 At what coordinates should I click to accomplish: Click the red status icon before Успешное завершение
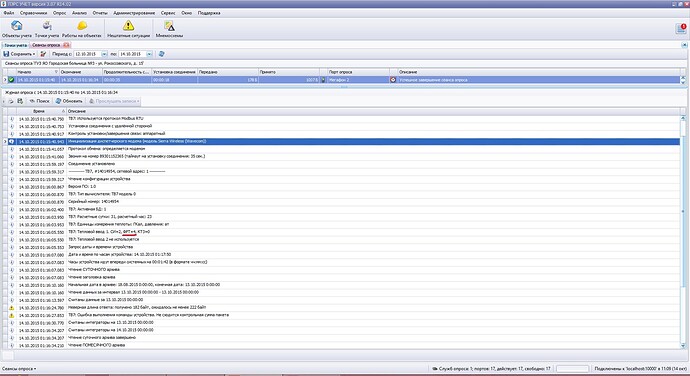click(393, 80)
